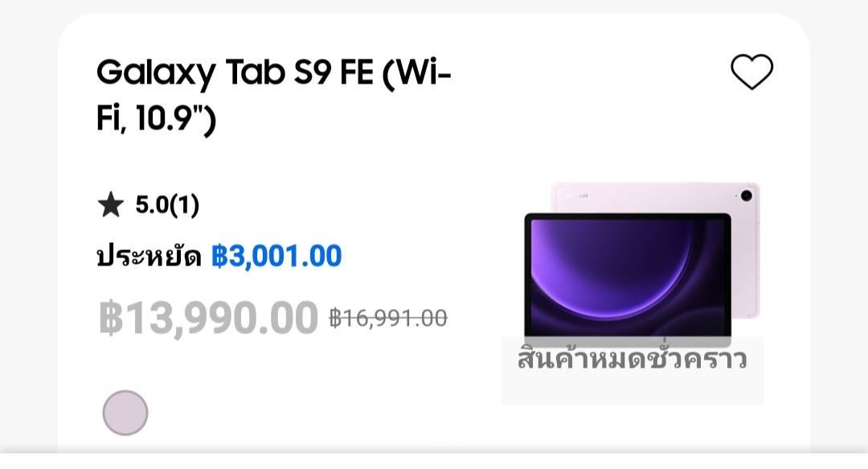Image resolution: width=868 pixels, height=469 pixels.
Task: Open the (1) review count
Action: (x=184, y=204)
